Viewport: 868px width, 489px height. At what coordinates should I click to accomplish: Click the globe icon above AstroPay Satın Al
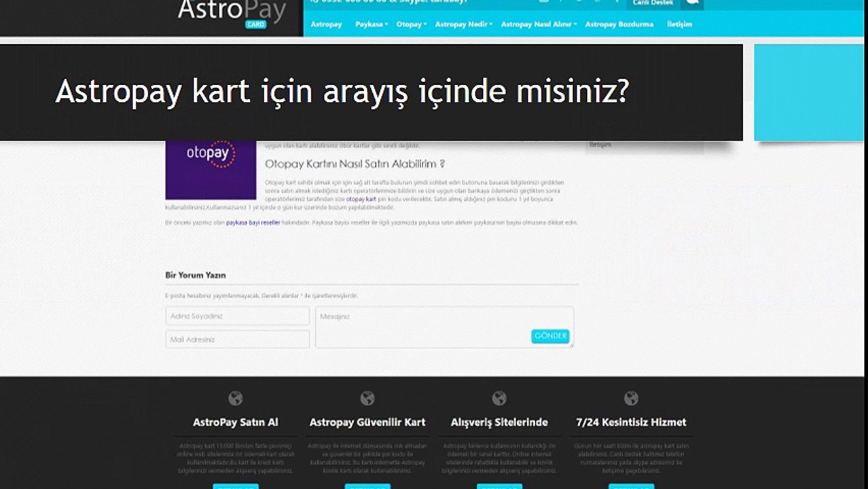coord(236,398)
